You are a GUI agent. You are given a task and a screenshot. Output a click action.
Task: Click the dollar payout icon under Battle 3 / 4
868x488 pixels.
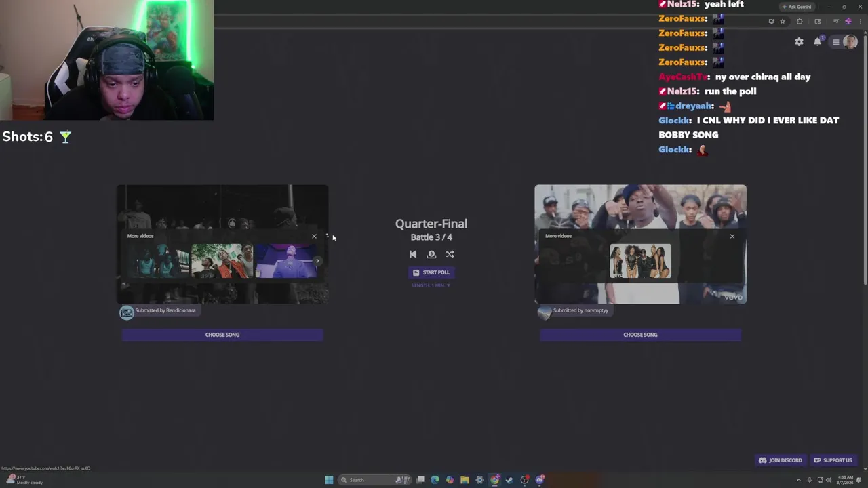pos(431,254)
